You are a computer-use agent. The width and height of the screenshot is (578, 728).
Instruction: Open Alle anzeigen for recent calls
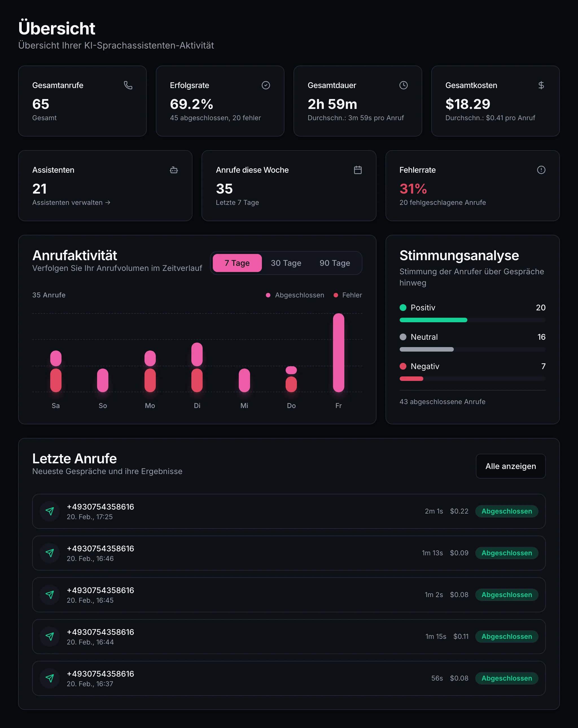click(511, 466)
